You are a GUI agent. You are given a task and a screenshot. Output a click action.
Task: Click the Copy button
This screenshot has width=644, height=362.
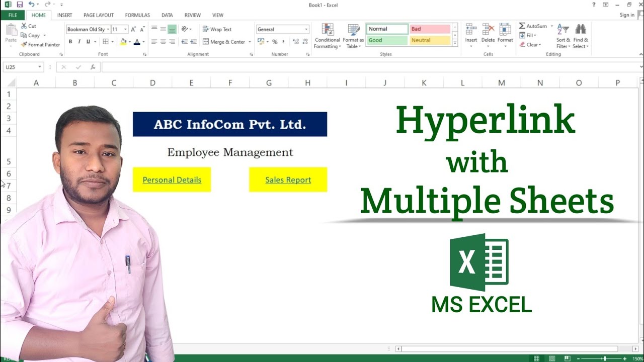(x=31, y=35)
